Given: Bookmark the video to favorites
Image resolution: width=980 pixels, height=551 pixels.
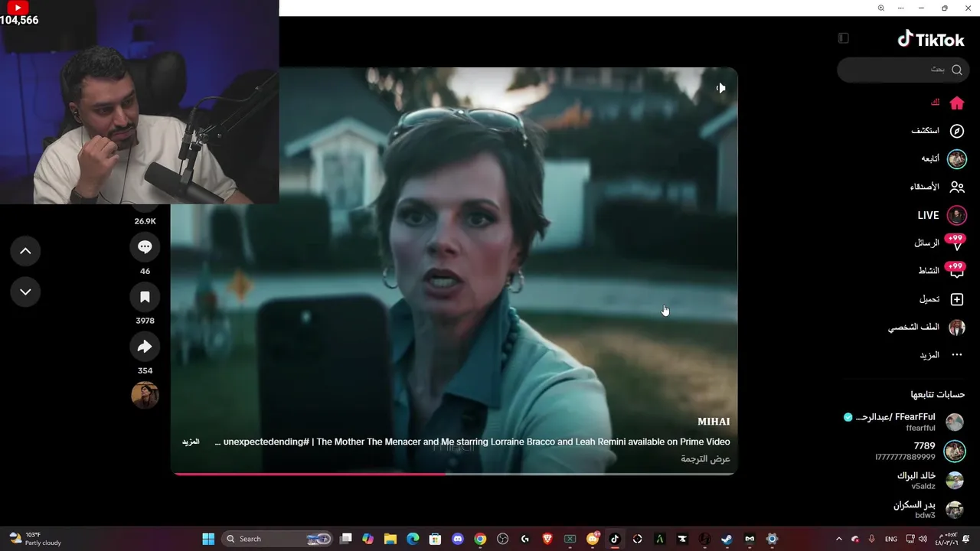Looking at the screenshot, I should (145, 297).
